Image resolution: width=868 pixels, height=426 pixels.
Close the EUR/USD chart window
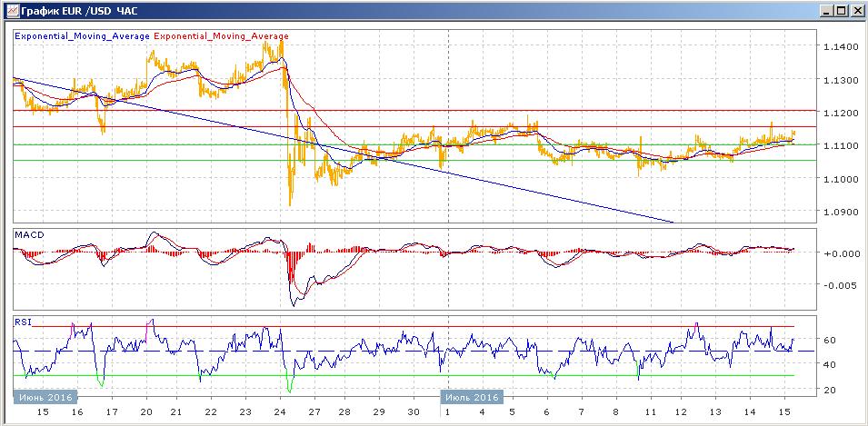tap(856, 11)
